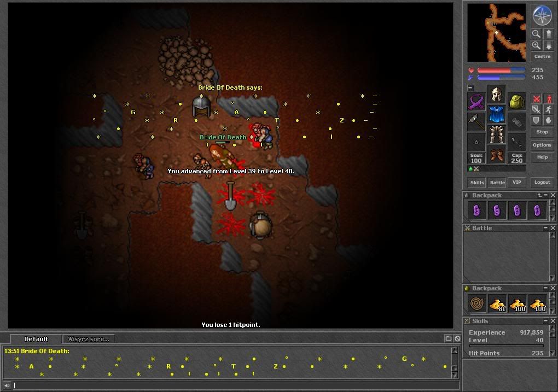
Task: Click Skills window scroll-down arrow
Action: [x=553, y=353]
